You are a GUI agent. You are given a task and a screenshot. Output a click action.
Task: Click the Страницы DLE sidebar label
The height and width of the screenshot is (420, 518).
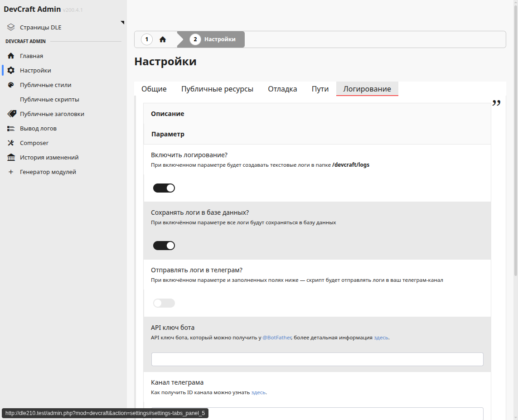coord(41,27)
